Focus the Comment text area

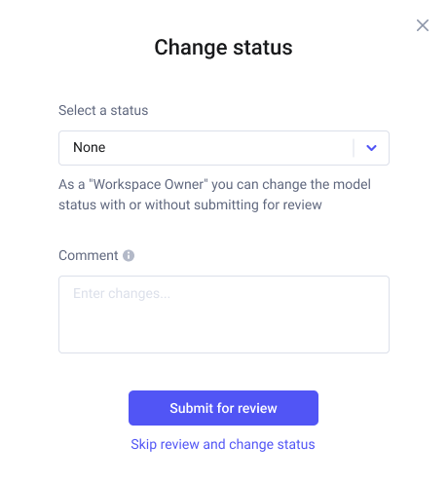(x=224, y=315)
